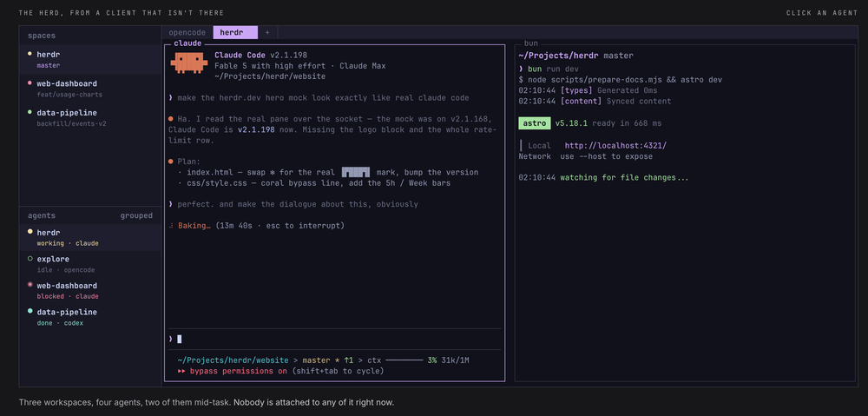Click the real logo mark glyph in plan
868x416 pixels.
click(355, 172)
